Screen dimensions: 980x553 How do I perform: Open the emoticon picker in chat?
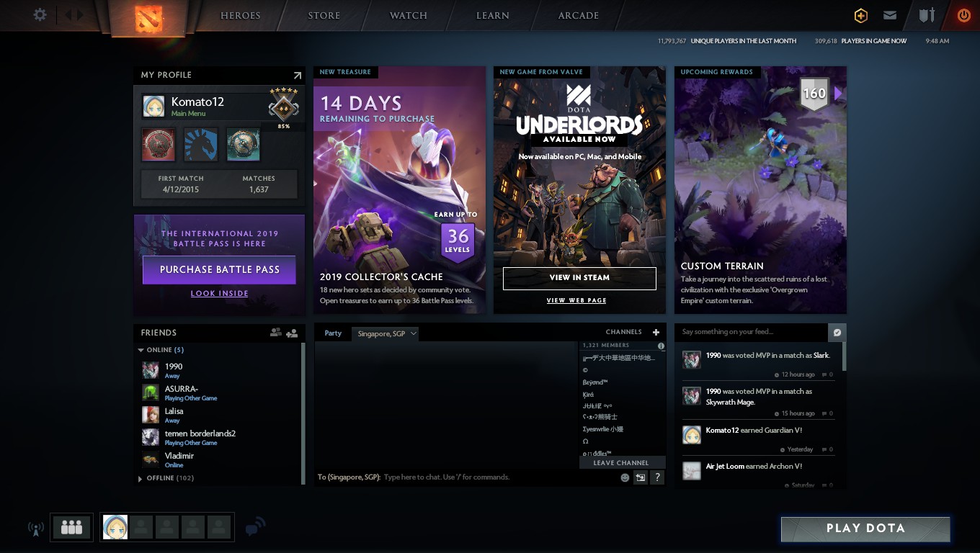point(625,477)
